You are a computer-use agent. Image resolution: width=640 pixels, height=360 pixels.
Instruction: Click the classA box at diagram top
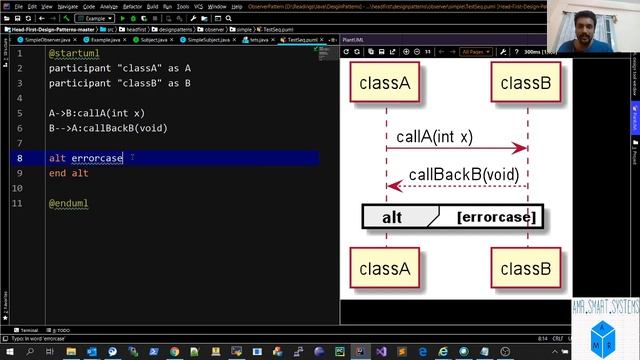pos(384,82)
